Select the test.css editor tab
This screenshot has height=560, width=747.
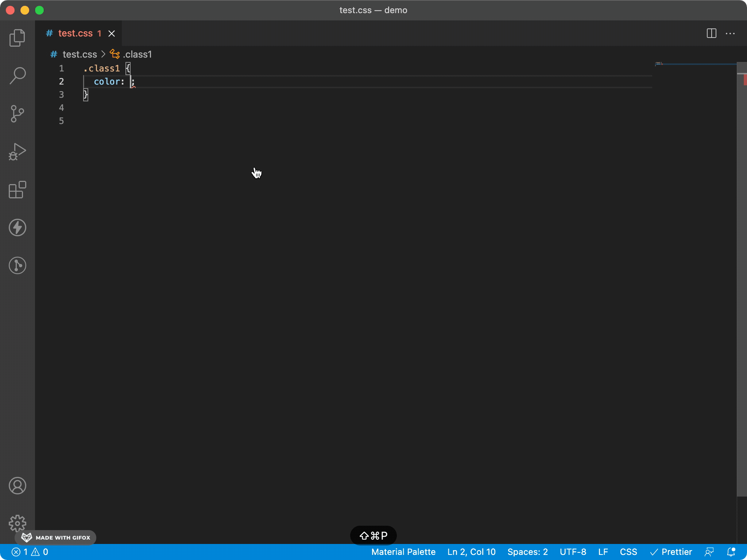coord(75,34)
